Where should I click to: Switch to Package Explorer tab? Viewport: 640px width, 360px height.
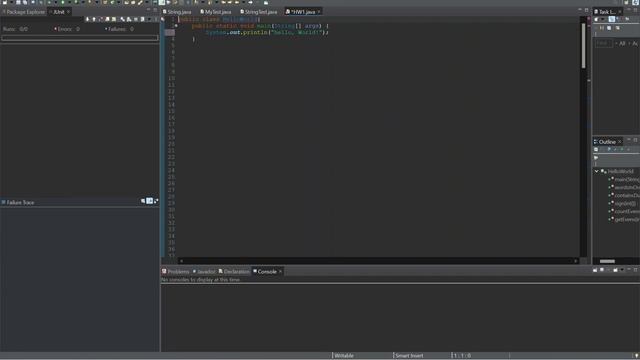[x=23, y=12]
